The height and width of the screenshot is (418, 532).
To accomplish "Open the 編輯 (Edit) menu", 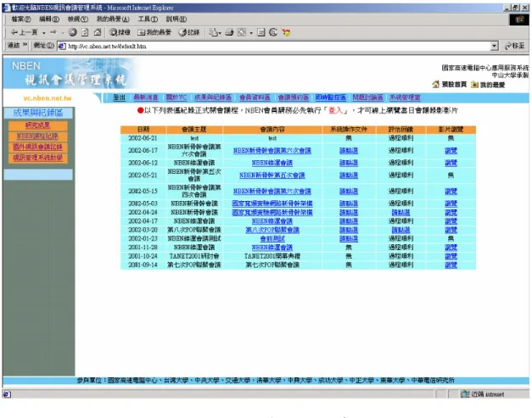I will pyautogui.click(x=49, y=19).
